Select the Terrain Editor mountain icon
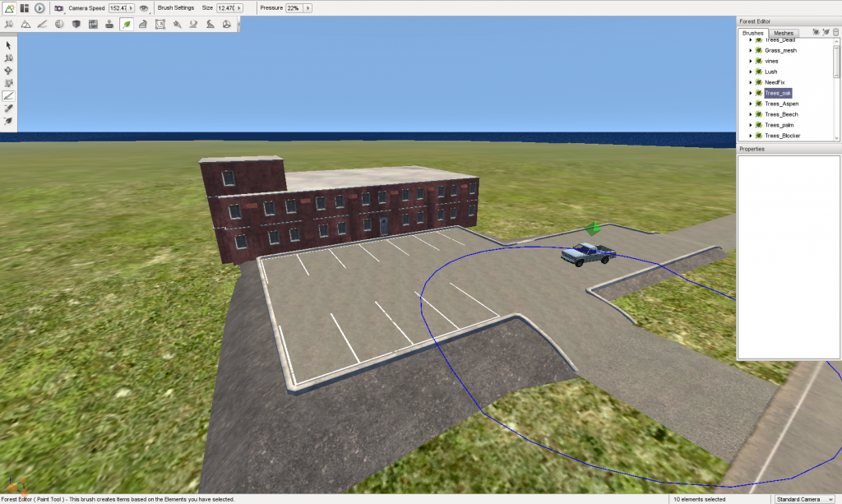842x504 pixels. 25,24
